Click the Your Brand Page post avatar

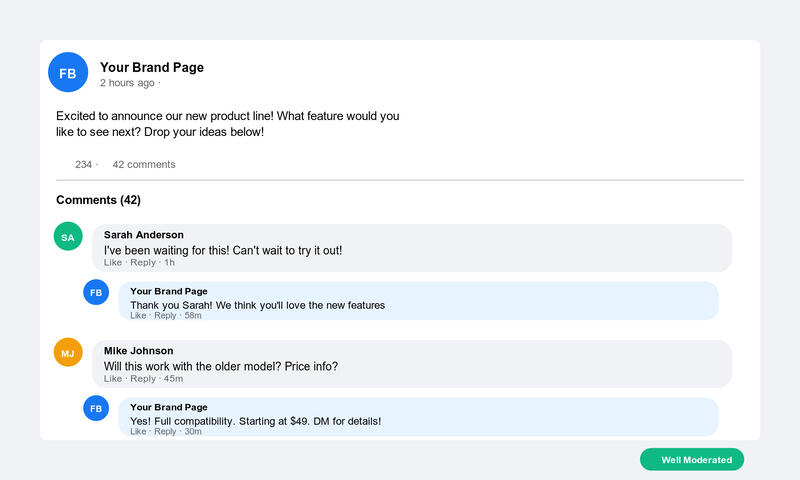(x=68, y=73)
